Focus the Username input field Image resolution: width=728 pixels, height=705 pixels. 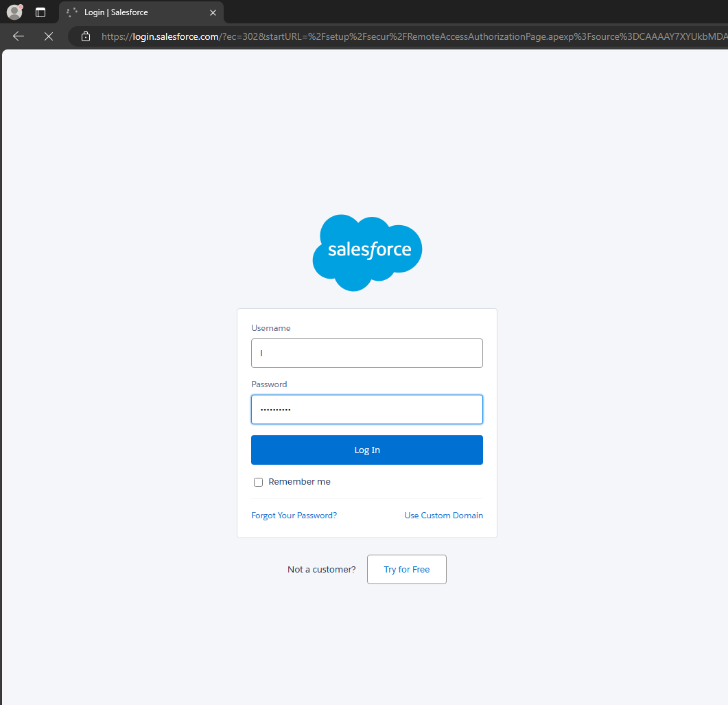coord(367,353)
